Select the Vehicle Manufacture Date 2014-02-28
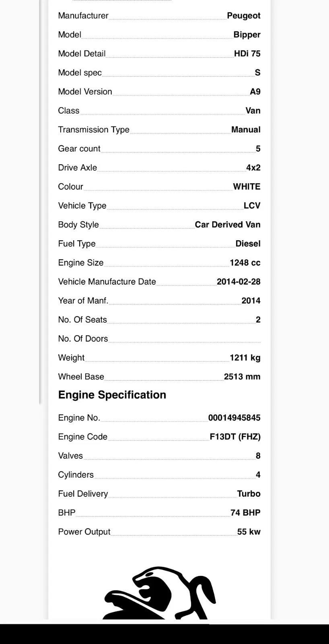The image size is (329, 644). 239,282
